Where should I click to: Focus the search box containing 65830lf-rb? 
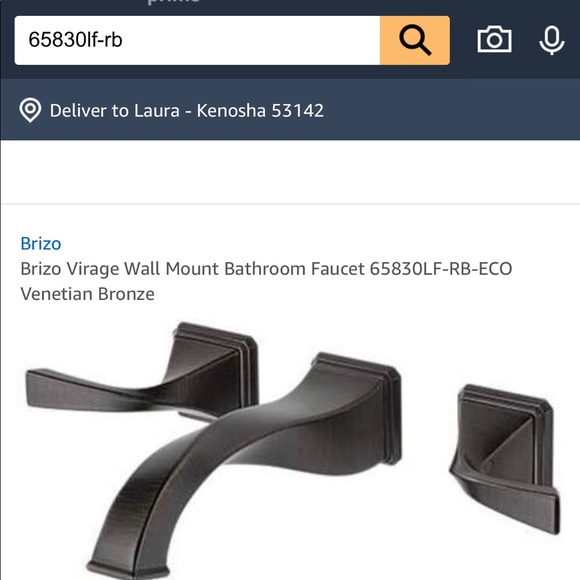[x=197, y=40]
